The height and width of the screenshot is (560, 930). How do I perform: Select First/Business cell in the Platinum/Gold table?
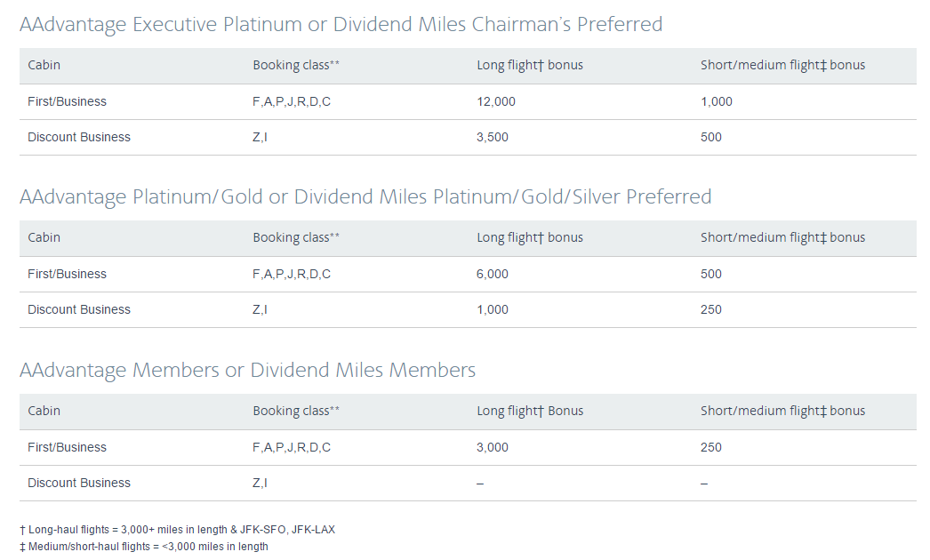click(67, 274)
